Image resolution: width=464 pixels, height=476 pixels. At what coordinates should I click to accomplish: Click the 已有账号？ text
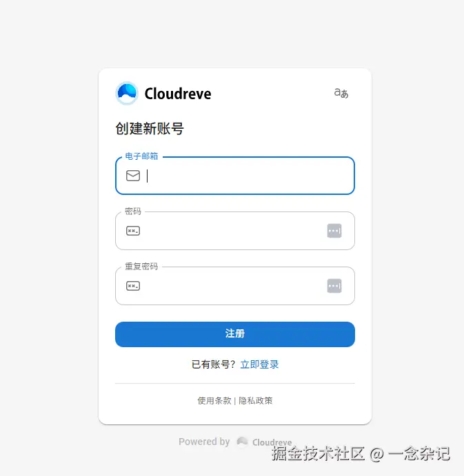(x=213, y=364)
